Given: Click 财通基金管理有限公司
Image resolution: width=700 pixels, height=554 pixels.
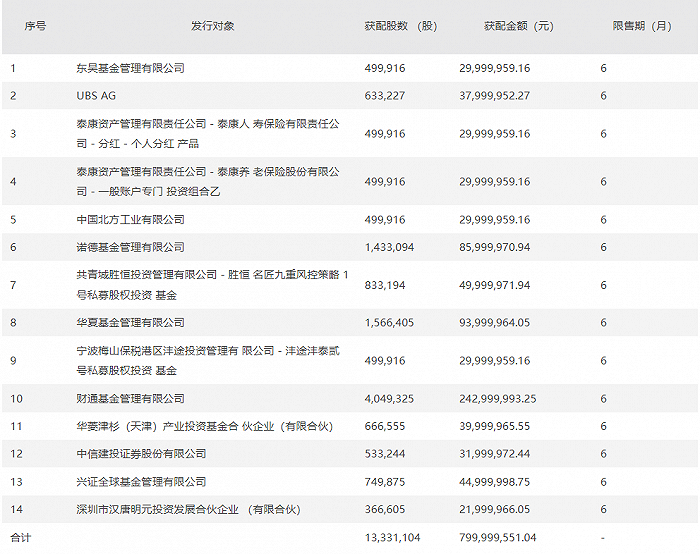Looking at the screenshot, I should point(130,399).
